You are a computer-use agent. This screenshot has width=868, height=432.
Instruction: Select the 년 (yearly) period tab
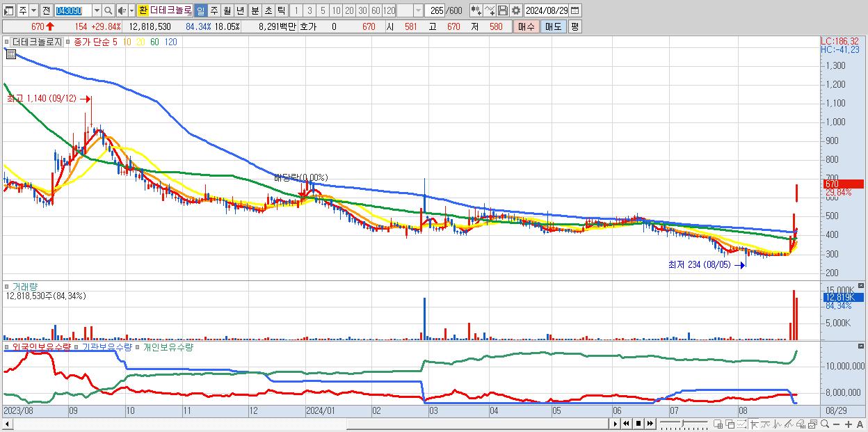pyautogui.click(x=240, y=10)
